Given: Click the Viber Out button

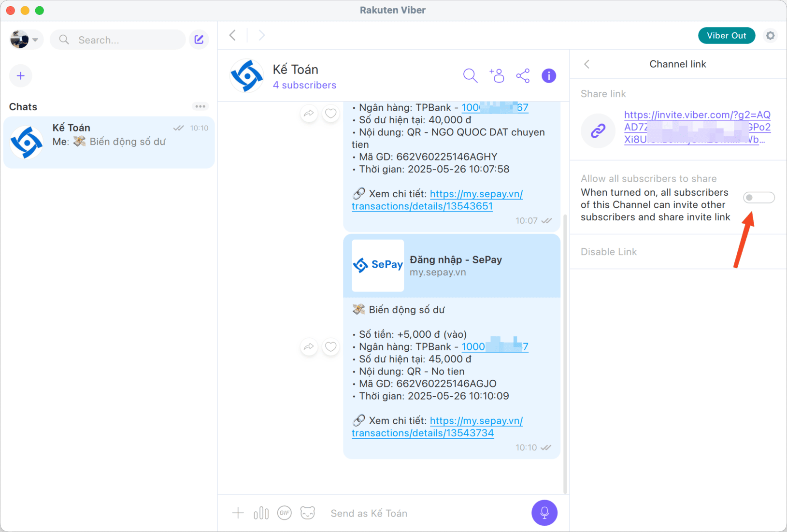Looking at the screenshot, I should tap(726, 35).
